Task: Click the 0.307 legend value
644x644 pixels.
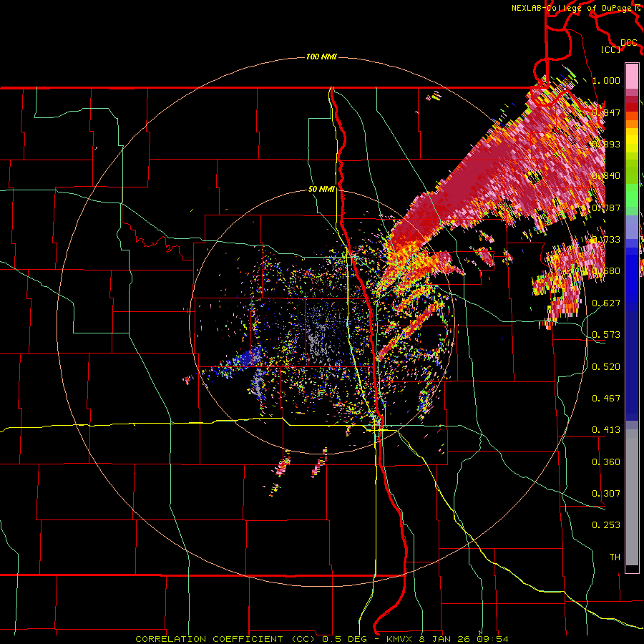Action: pyautogui.click(x=606, y=494)
